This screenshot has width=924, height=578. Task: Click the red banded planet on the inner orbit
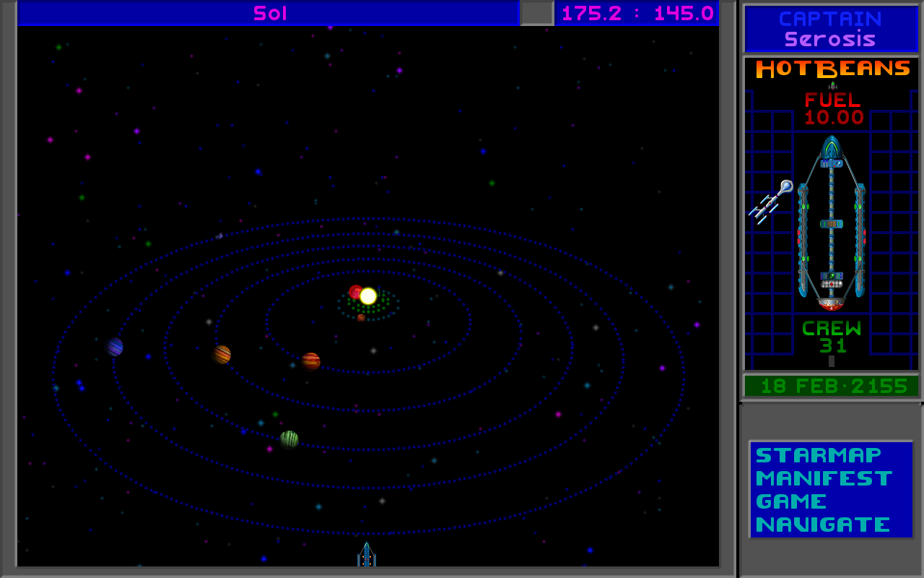[311, 361]
